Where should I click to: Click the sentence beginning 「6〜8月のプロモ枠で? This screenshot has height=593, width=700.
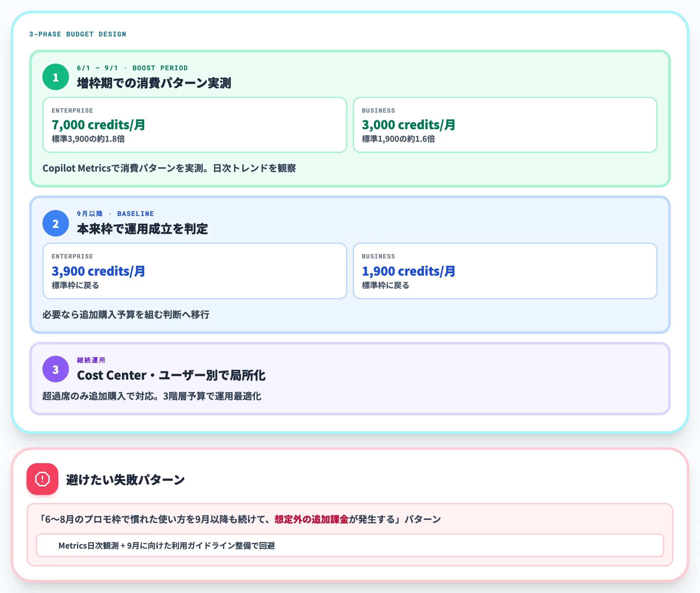point(240,519)
